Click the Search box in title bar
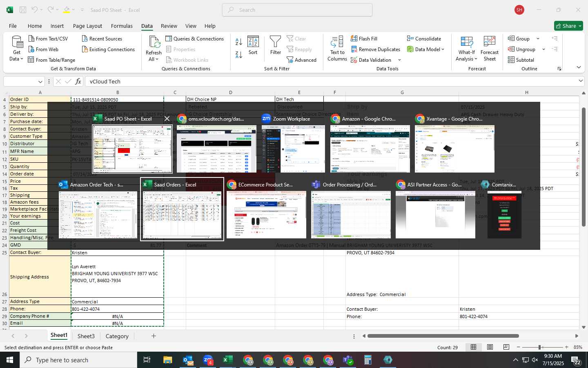 (297, 10)
